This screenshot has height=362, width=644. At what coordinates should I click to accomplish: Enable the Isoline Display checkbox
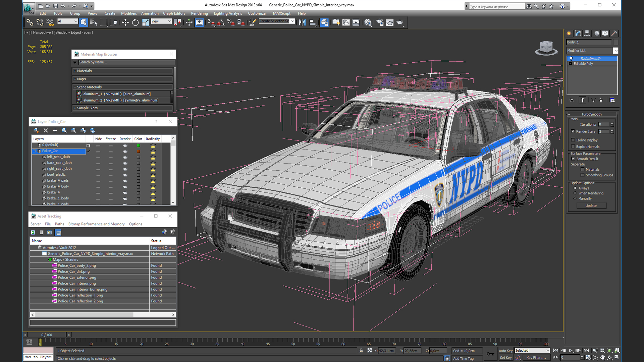[573, 140]
